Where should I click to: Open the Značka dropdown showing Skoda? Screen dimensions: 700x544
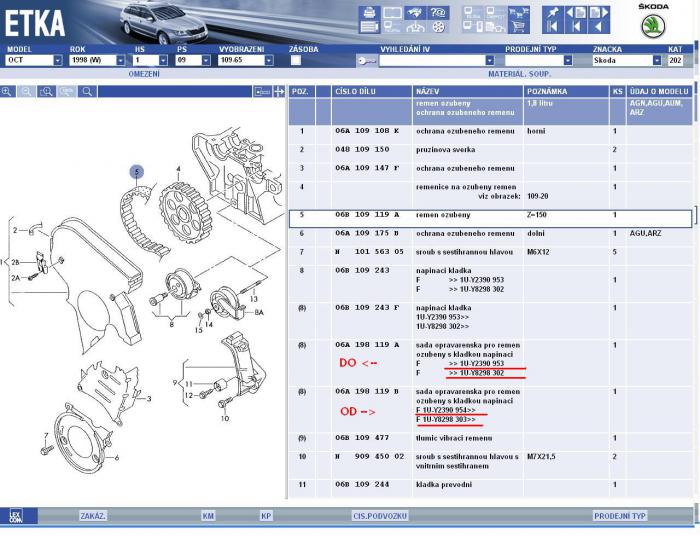click(x=656, y=60)
